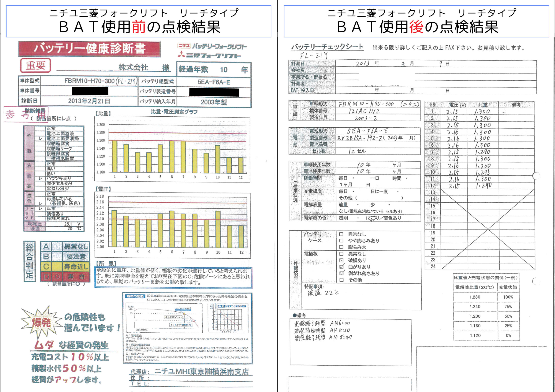Click the 液温 20 ℃ row

pos(54,229)
